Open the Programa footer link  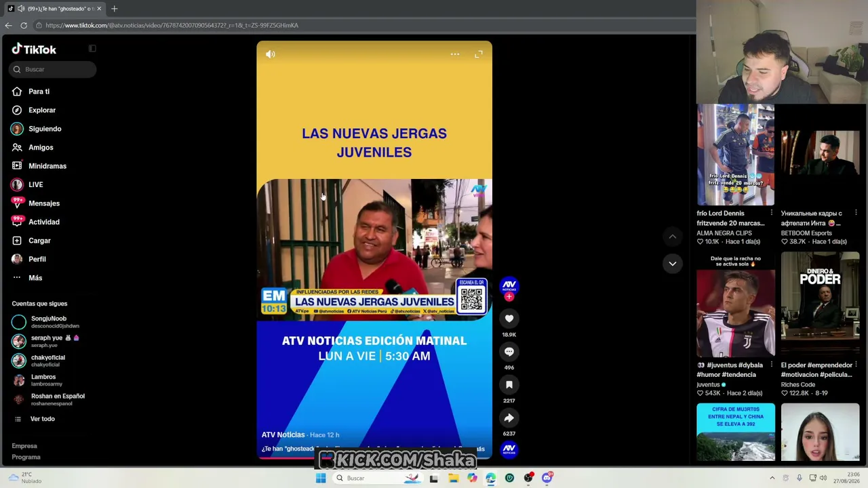click(26, 457)
